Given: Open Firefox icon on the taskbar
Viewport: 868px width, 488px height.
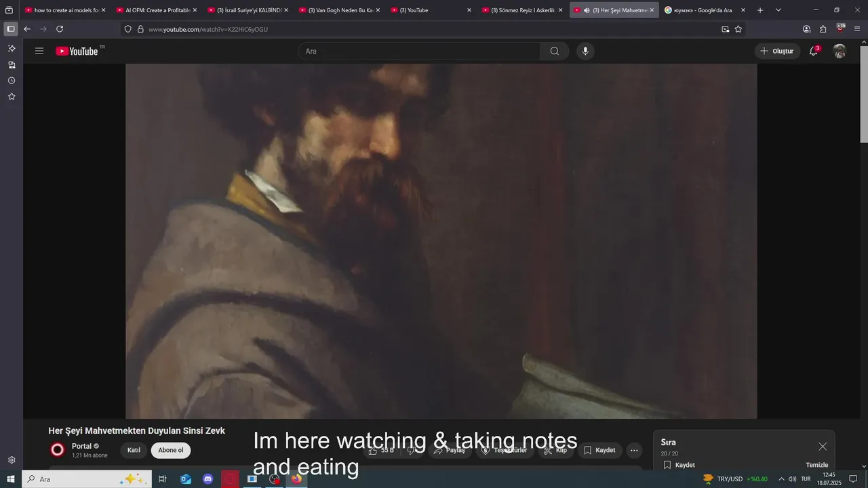Looking at the screenshot, I should (297, 479).
